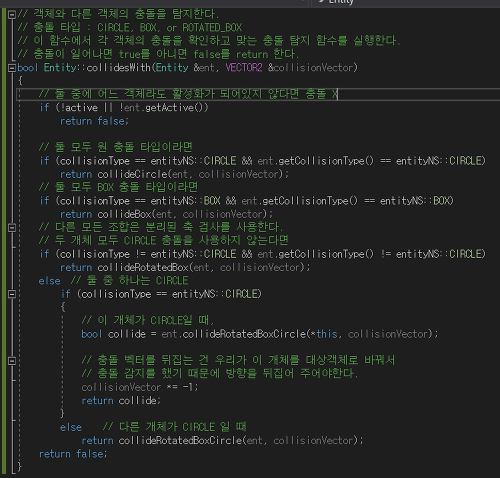Click the highlighted comment line ending with '충돌 X'
This screenshot has width=500, height=478.
(x=188, y=94)
